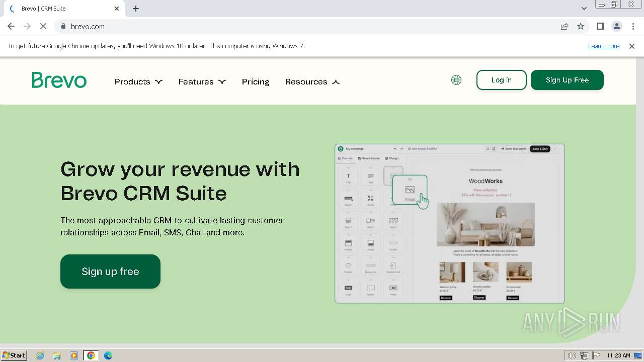The height and width of the screenshot is (362, 644).
Task: Open the Chrome profile menu
Action: tap(616, 26)
